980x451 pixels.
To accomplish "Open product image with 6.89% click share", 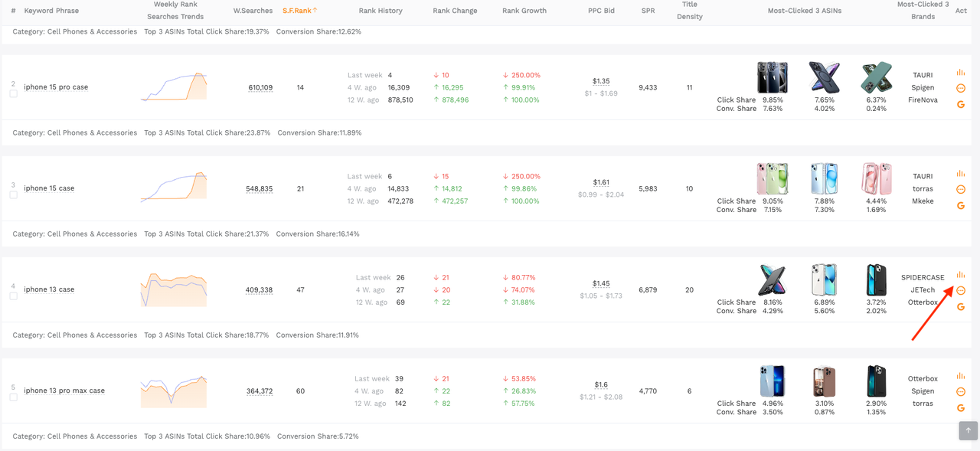I will 825,280.
